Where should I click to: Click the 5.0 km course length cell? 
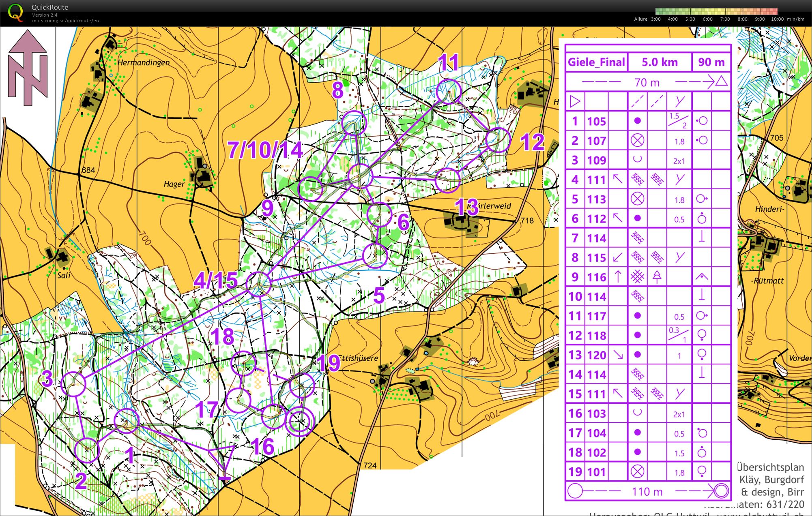point(659,62)
